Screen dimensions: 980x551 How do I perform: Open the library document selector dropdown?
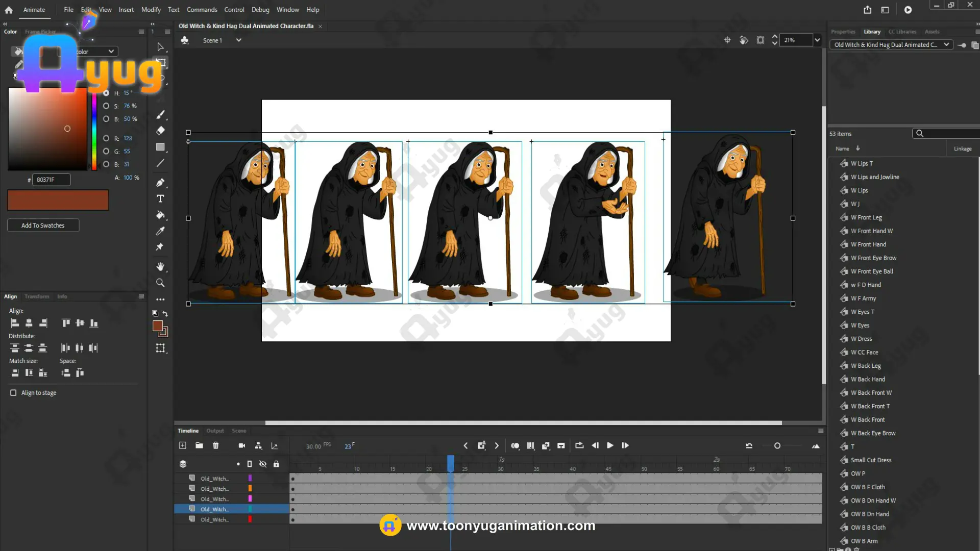point(946,45)
